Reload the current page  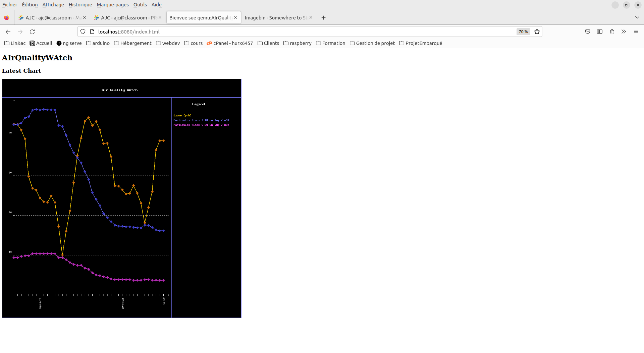[x=32, y=32]
